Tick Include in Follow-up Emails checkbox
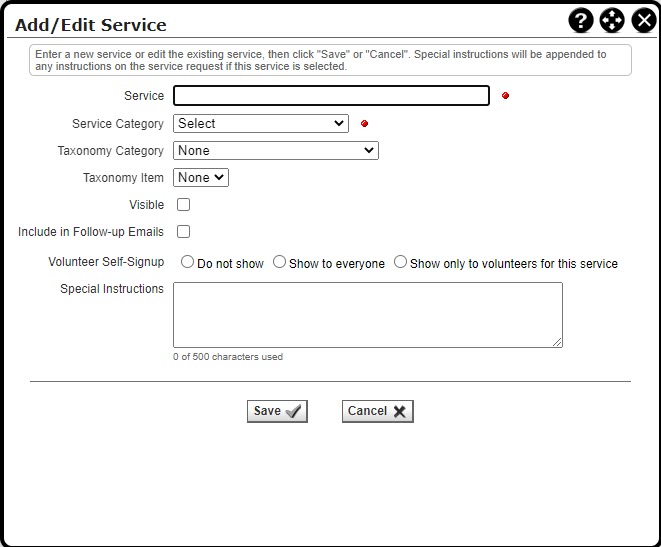 click(183, 232)
